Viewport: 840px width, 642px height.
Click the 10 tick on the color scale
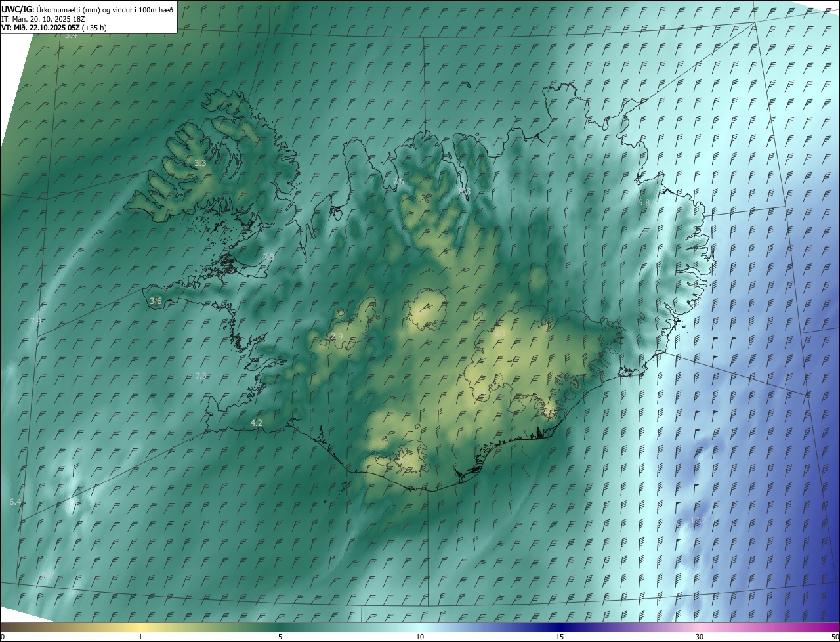pos(420,637)
